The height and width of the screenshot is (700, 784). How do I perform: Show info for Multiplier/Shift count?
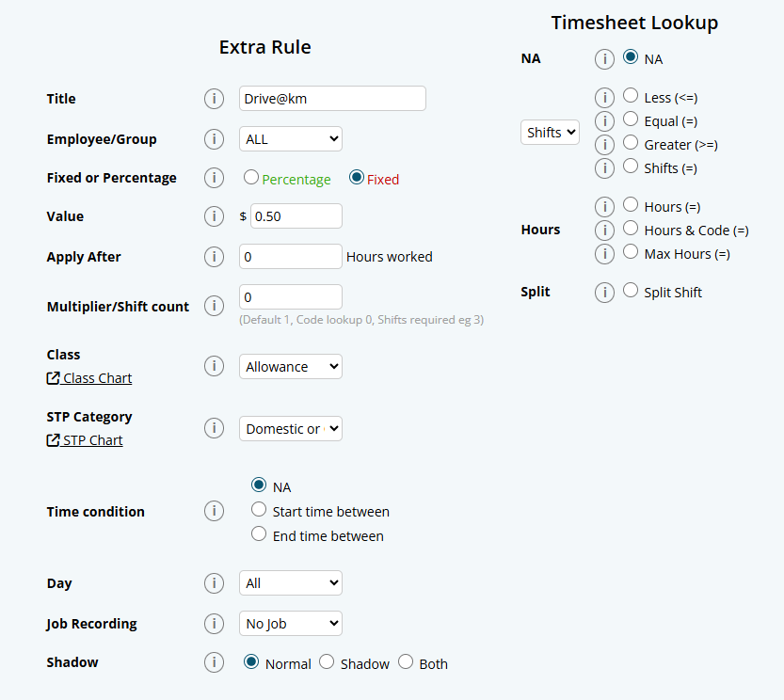tap(215, 306)
